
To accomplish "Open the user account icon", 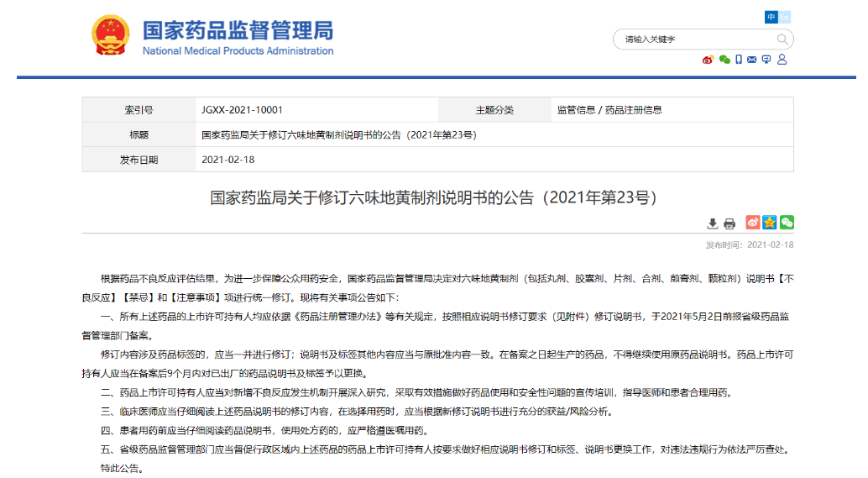I will pos(782,60).
